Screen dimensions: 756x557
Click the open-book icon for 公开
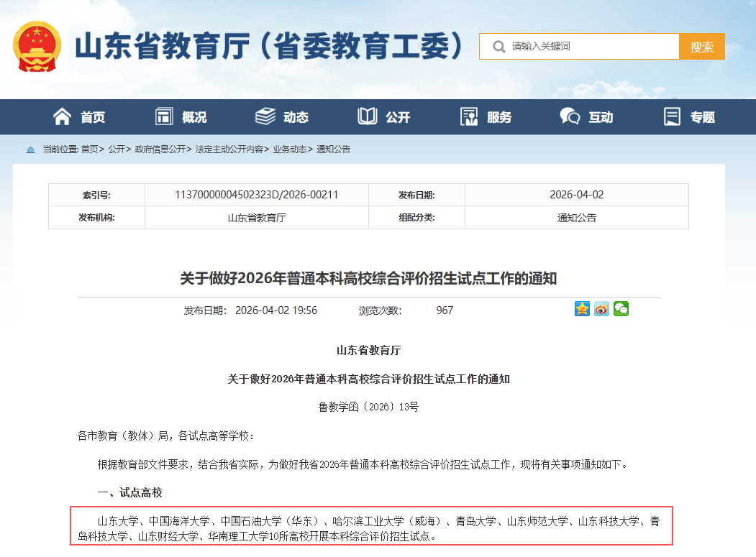368,116
